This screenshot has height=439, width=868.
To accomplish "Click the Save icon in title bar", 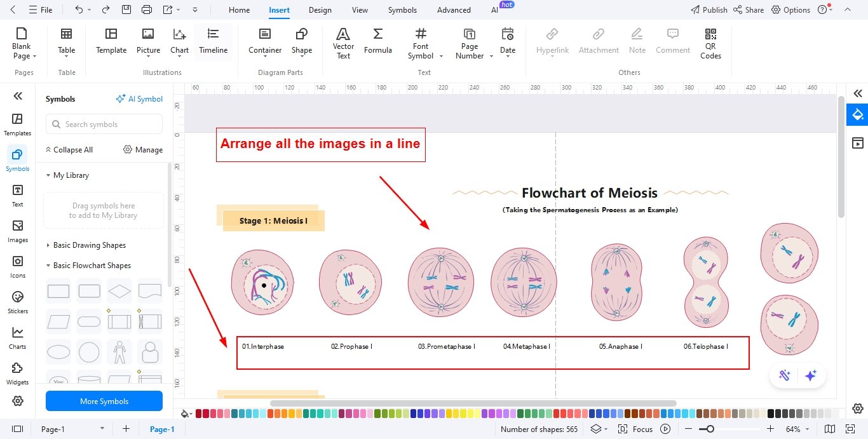I will click(126, 10).
